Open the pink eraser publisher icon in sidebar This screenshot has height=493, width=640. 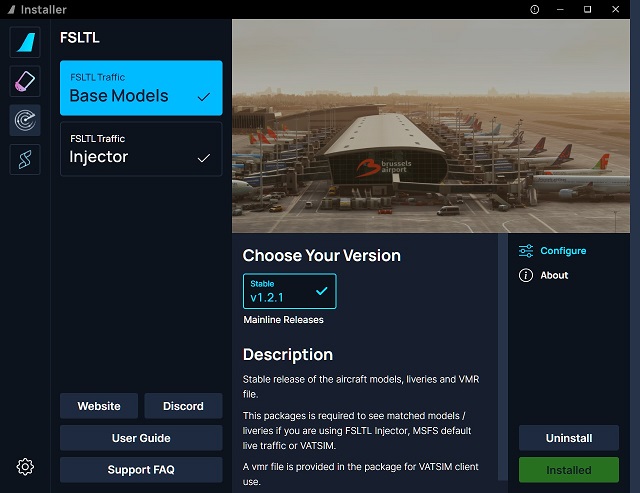click(x=25, y=81)
